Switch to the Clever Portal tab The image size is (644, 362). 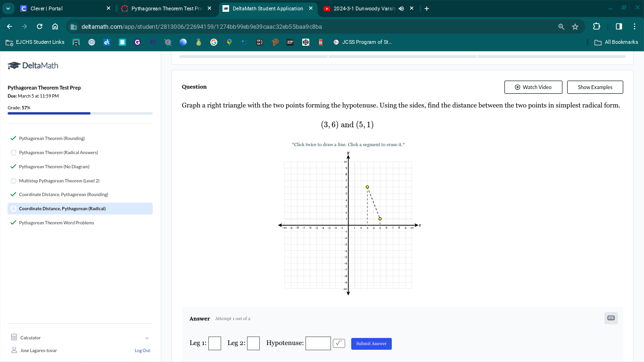click(x=66, y=8)
